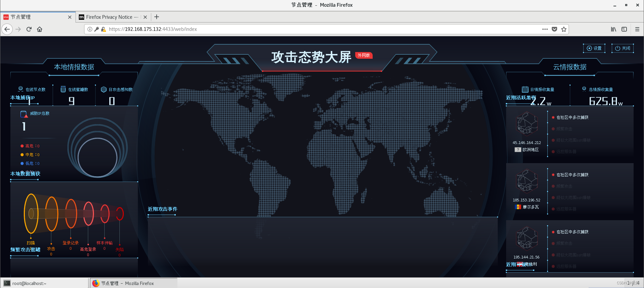The width and height of the screenshot is (644, 288).
Task: Click the 威胁IP总数 alert icon
Action: pos(24,114)
